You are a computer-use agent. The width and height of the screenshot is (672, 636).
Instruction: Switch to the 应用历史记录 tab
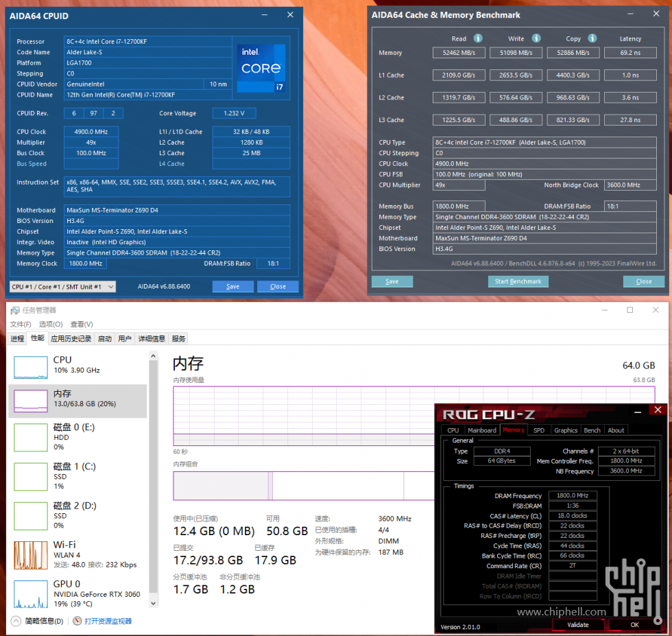pos(71,339)
